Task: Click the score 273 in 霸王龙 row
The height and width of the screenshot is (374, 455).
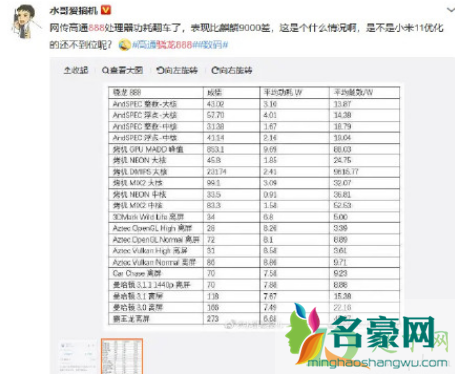Action: point(213,319)
